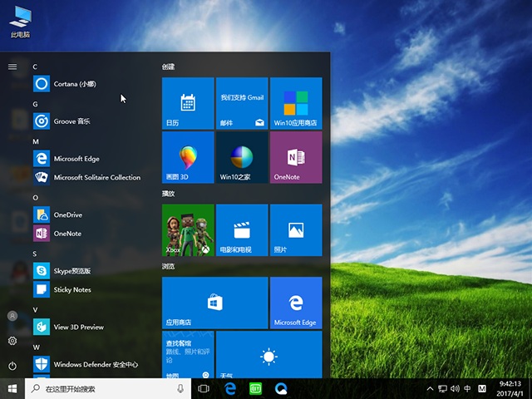
Task: Launch OneDrive from the app list
Action: 66,214
